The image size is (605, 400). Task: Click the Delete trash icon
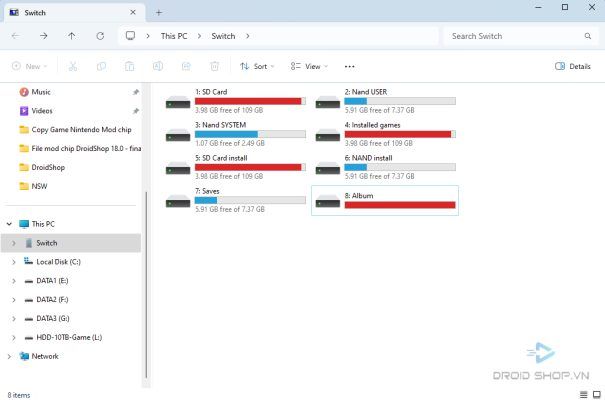(x=215, y=66)
